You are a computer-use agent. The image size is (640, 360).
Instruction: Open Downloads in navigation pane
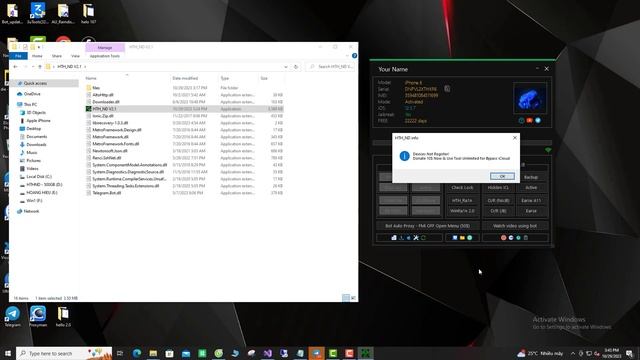[x=36, y=144]
